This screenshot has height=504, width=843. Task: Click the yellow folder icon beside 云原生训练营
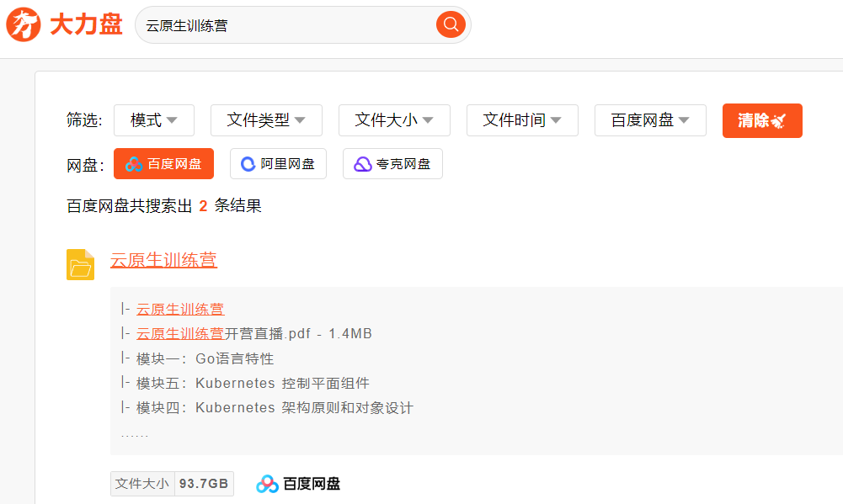81,264
